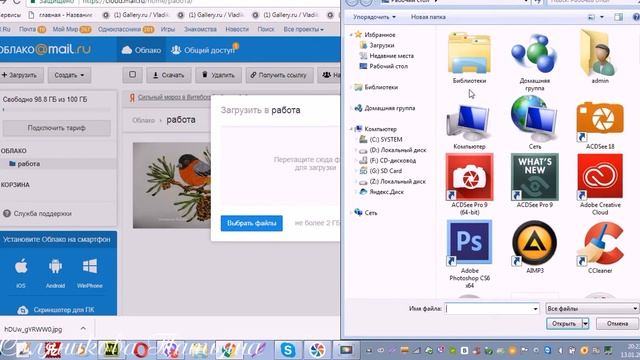Click the arrow next to Открыть button

pos(585,324)
